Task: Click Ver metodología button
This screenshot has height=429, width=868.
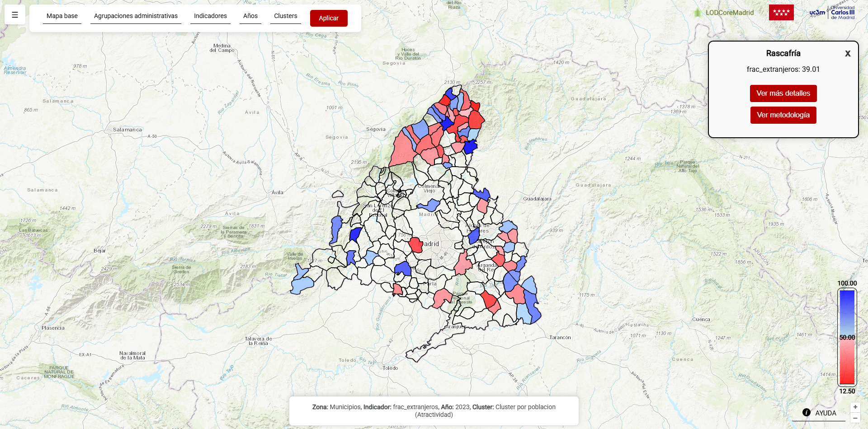Action: (x=783, y=115)
